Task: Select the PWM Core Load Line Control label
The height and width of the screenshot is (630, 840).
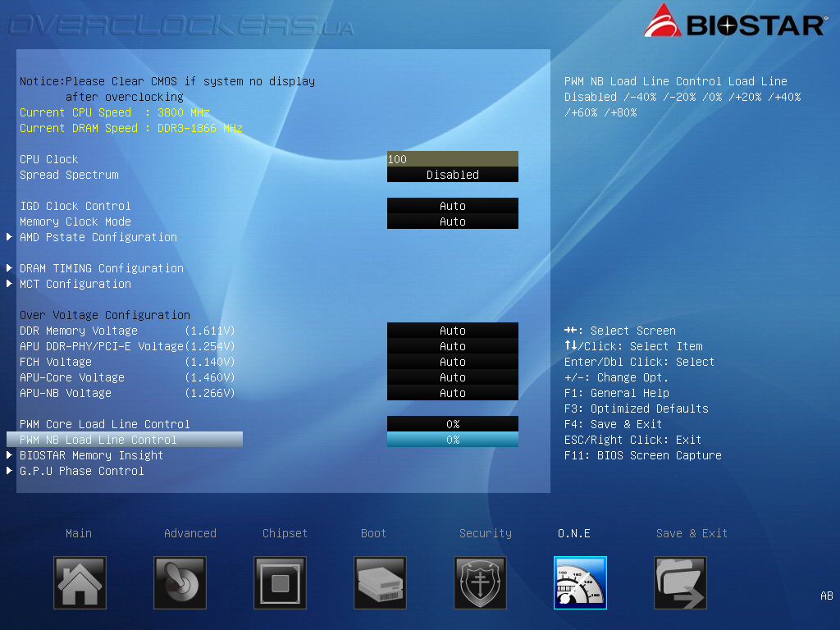Action: tap(105, 424)
